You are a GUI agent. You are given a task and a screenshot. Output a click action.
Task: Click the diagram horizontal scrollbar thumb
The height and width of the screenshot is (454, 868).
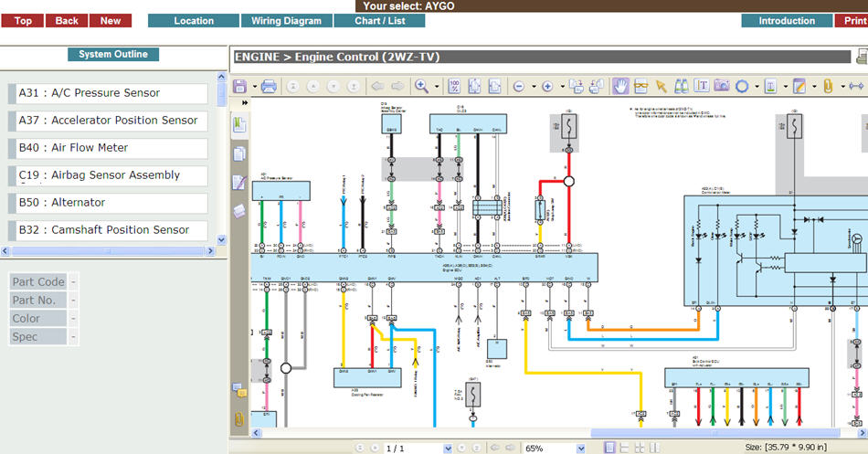click(x=715, y=433)
